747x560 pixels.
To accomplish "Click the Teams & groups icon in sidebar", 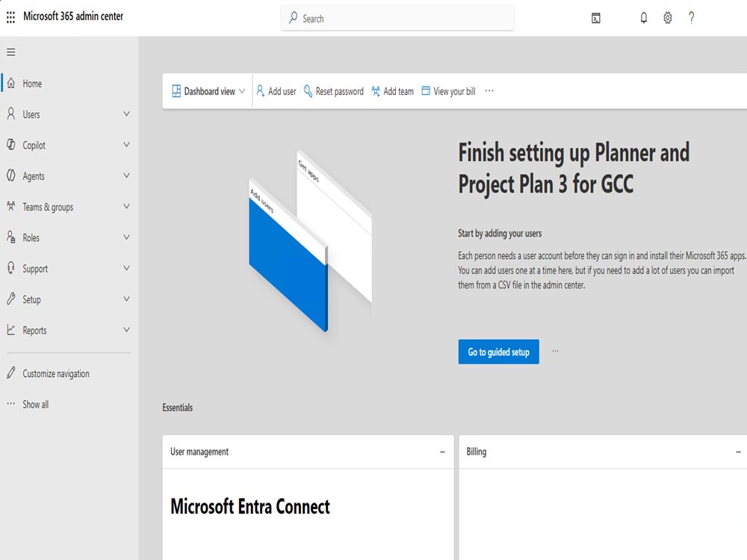I will 11,206.
